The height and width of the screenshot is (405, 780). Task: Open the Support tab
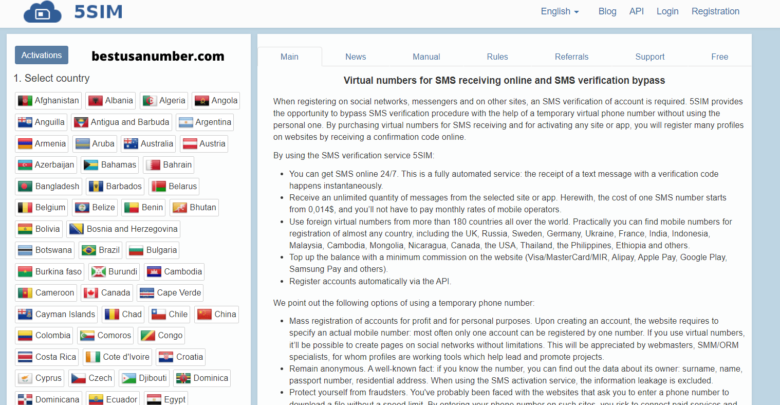pyautogui.click(x=650, y=57)
